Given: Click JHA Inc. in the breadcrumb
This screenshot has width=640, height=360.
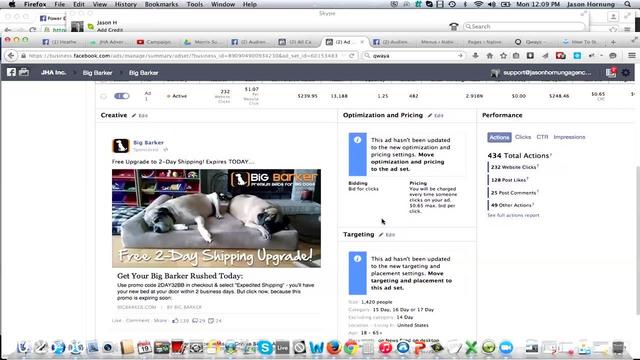Looking at the screenshot, I should tap(53, 73).
